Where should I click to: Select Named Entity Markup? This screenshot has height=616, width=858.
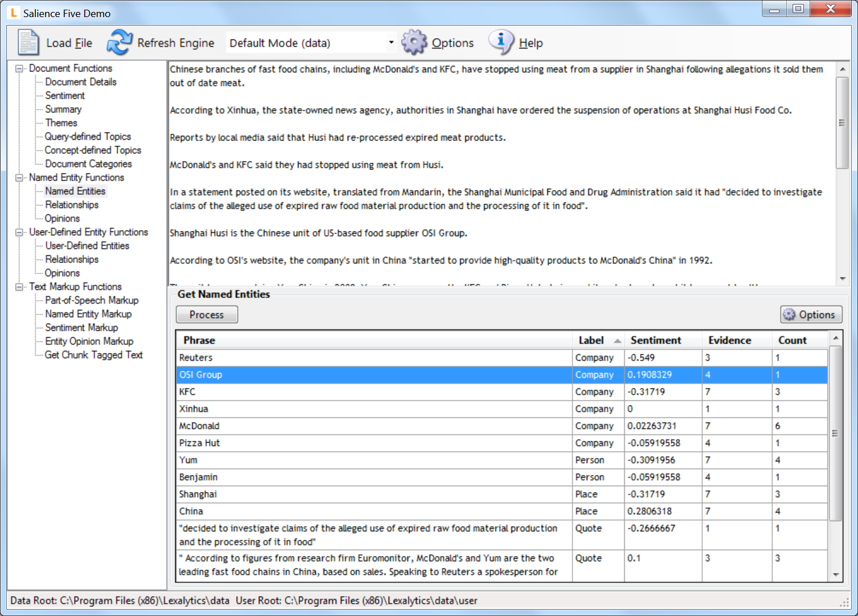(88, 314)
